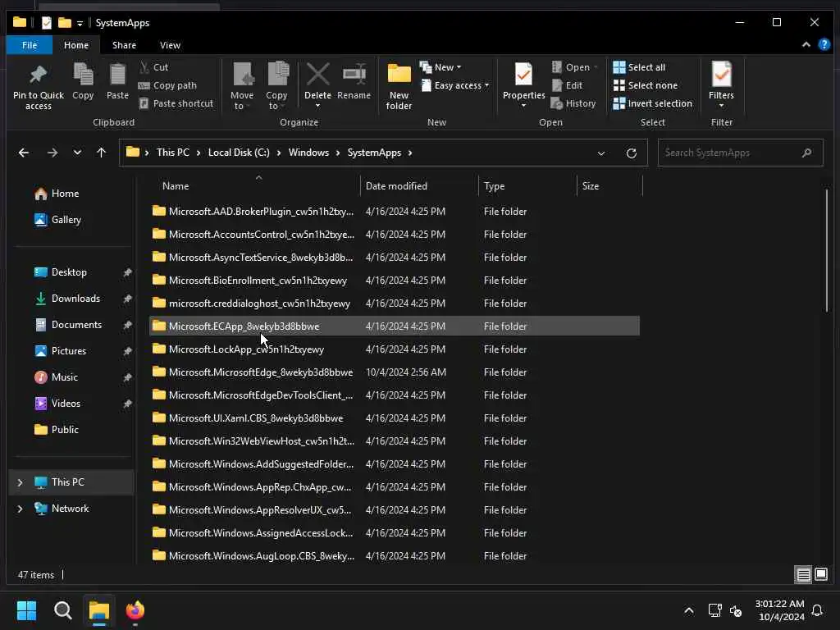Click Invert selection in ribbon
This screenshot has height=630, width=840.
tap(652, 103)
